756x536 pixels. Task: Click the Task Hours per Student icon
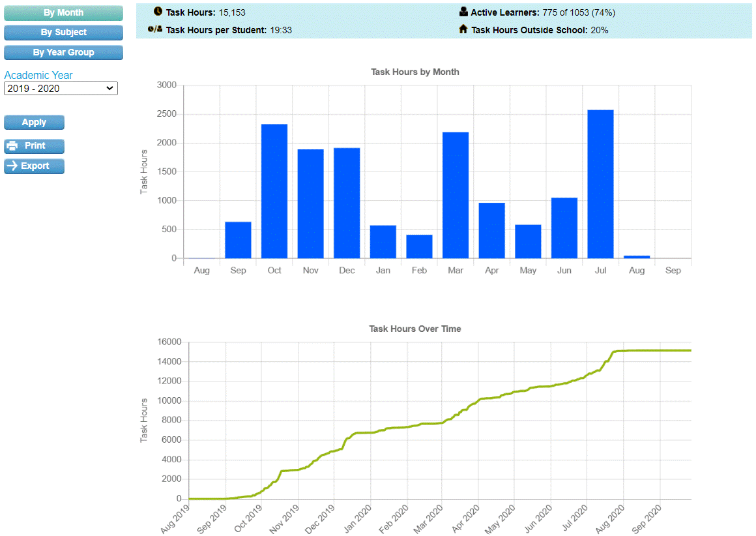click(155, 29)
